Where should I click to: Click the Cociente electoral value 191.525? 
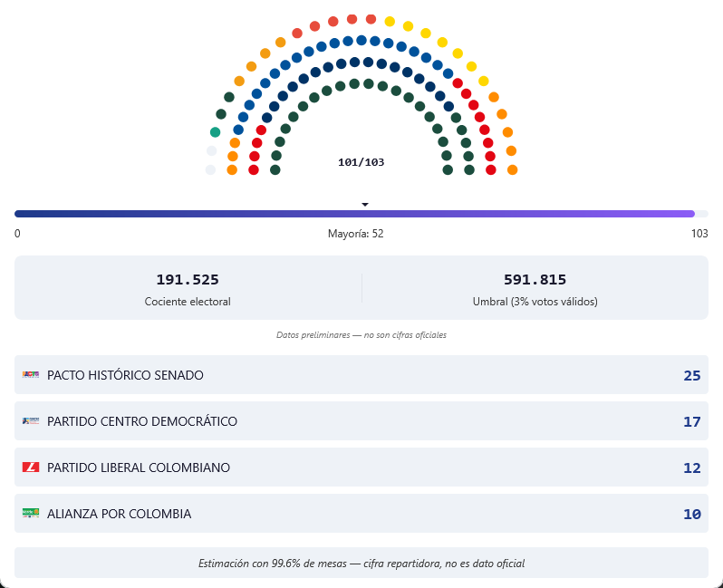click(188, 280)
